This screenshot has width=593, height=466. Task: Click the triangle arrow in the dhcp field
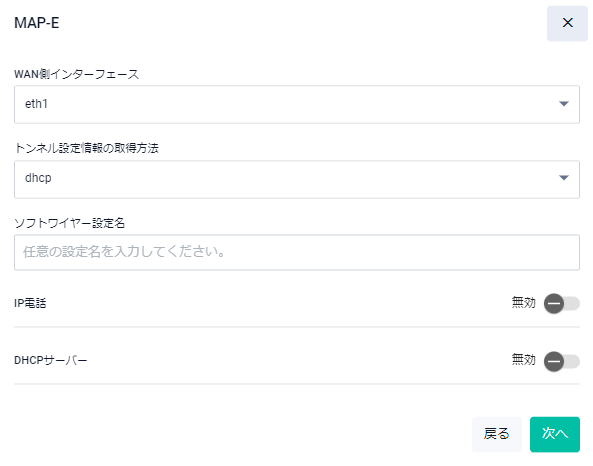point(564,178)
